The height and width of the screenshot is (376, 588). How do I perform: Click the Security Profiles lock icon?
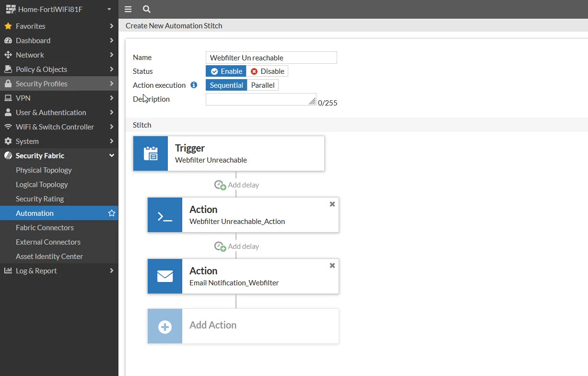pyautogui.click(x=8, y=83)
